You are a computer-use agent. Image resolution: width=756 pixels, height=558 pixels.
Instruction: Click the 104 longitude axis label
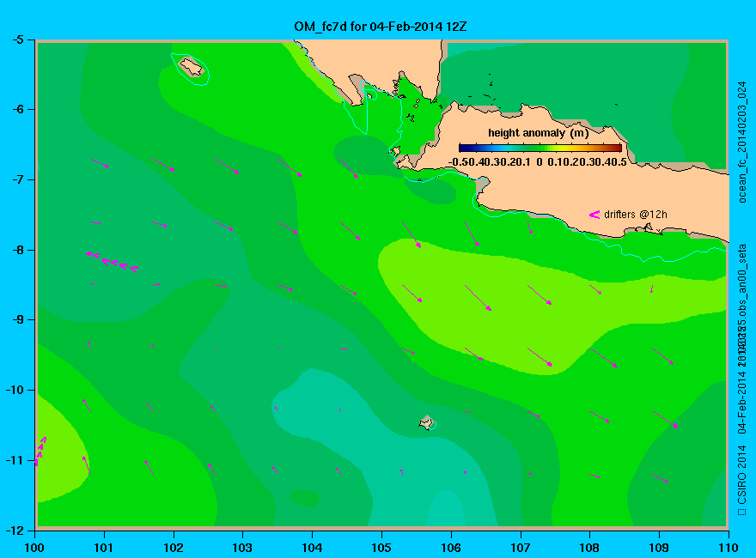coord(312,548)
